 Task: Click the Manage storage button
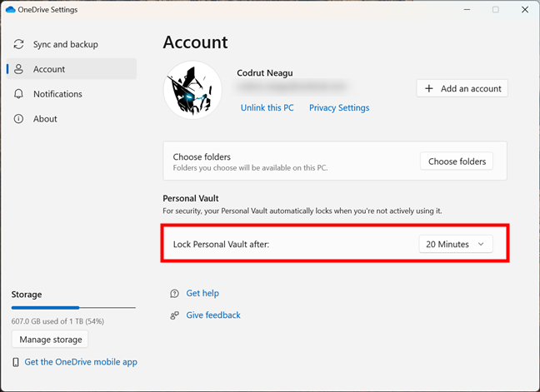click(50, 340)
